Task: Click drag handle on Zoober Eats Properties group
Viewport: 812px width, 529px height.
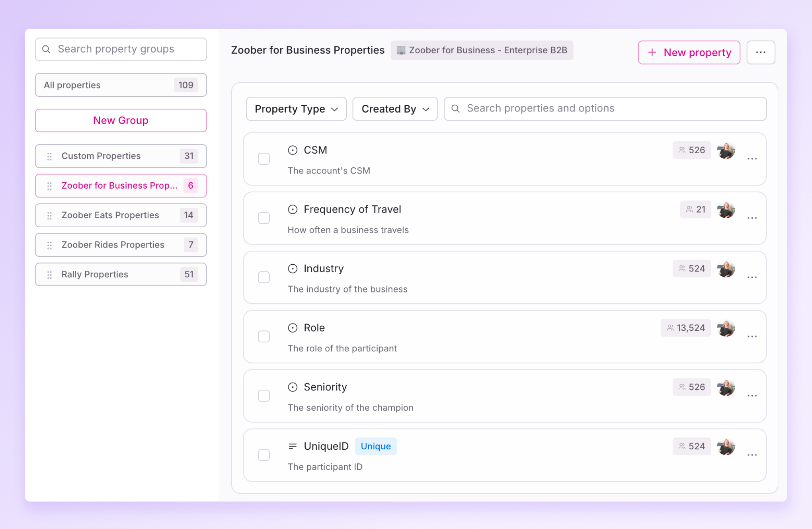Action: click(49, 215)
